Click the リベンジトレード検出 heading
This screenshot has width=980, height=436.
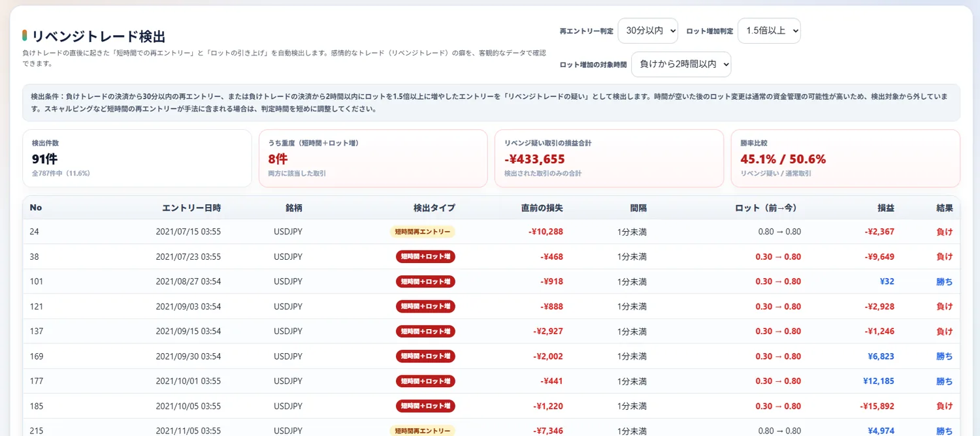(98, 36)
